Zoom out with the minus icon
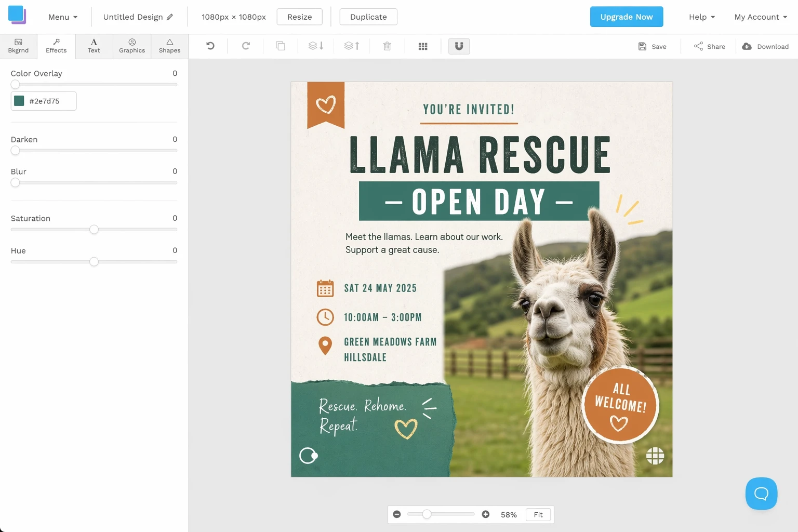 point(397,514)
